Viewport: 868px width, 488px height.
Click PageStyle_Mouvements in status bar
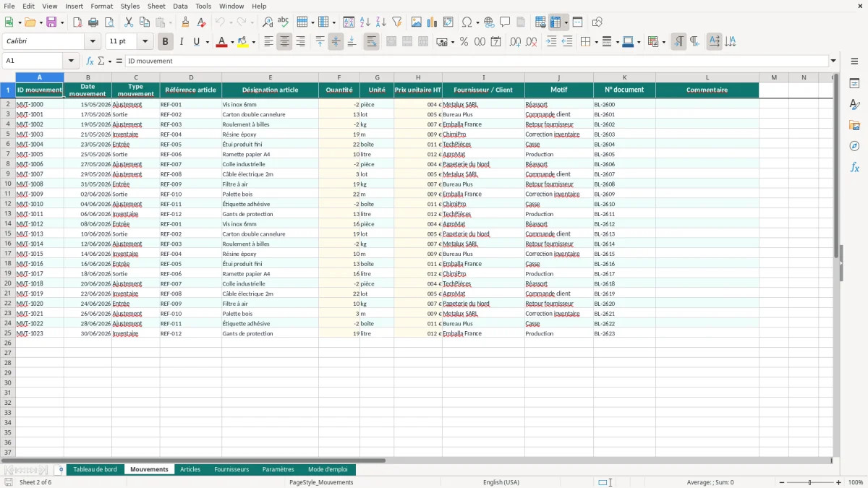point(321,482)
